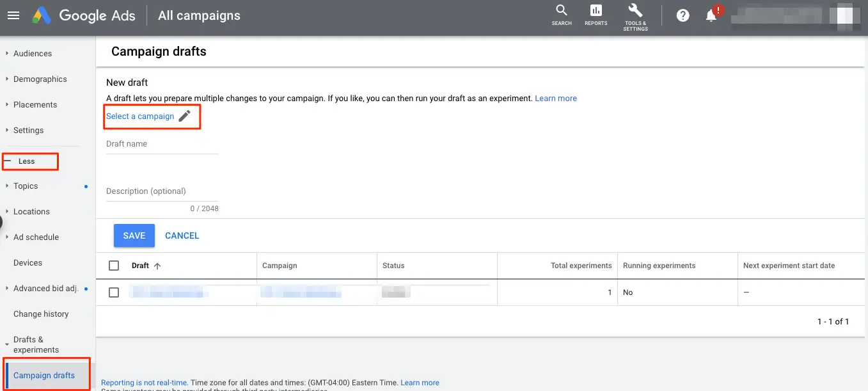View notifications via the bell icon
This screenshot has height=391, width=868.
click(x=711, y=15)
